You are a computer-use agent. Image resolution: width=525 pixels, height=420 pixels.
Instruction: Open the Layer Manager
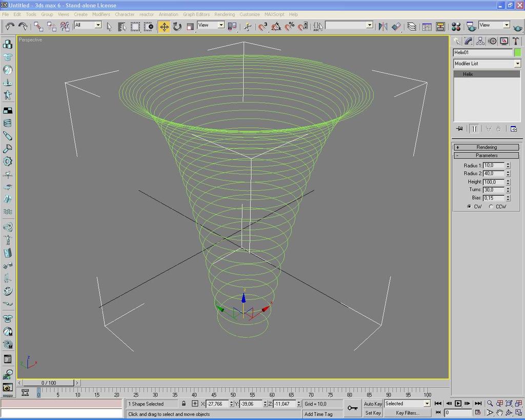click(x=412, y=27)
